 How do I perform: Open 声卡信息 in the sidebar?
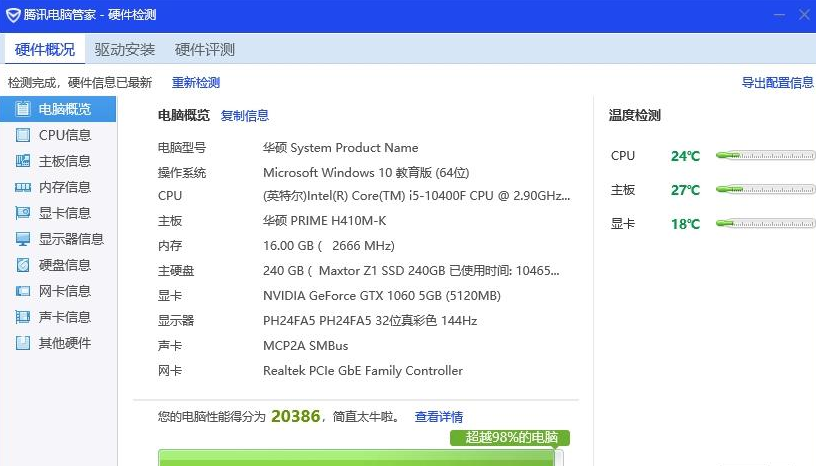(x=58, y=317)
